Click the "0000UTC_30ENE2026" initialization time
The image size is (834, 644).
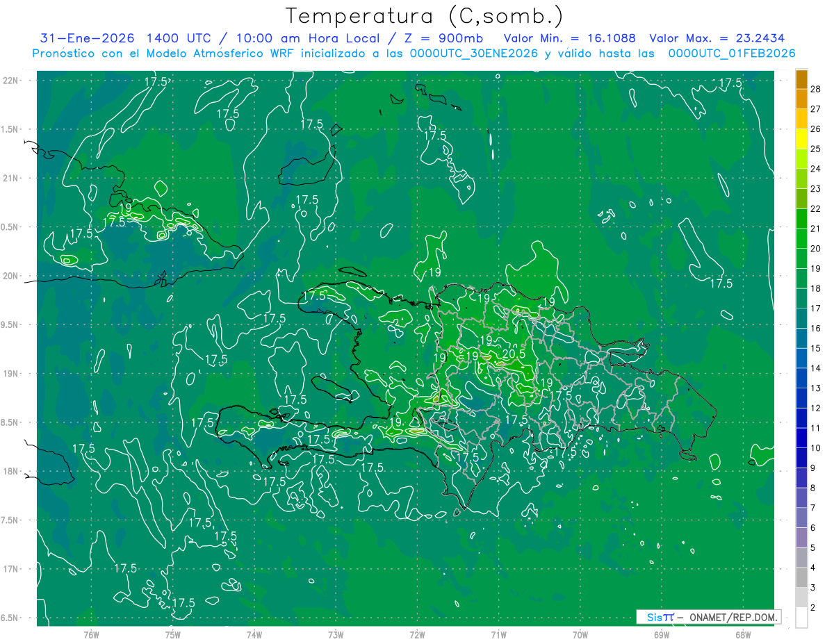[474, 53]
